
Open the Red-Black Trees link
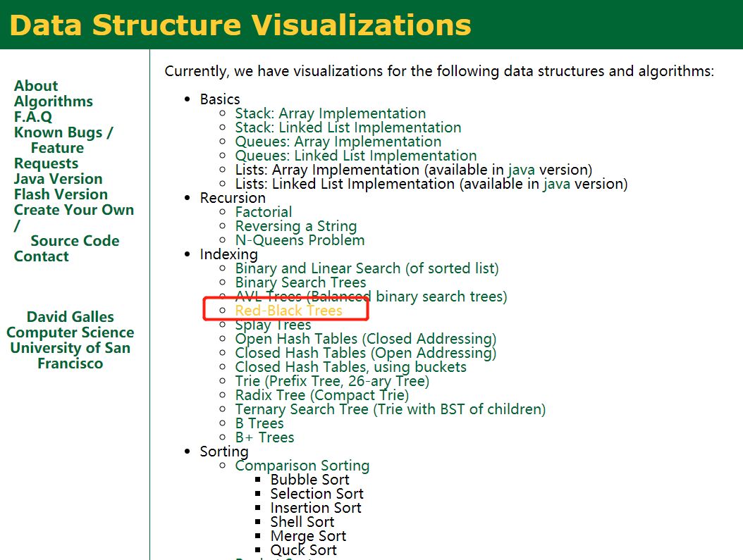pos(288,311)
